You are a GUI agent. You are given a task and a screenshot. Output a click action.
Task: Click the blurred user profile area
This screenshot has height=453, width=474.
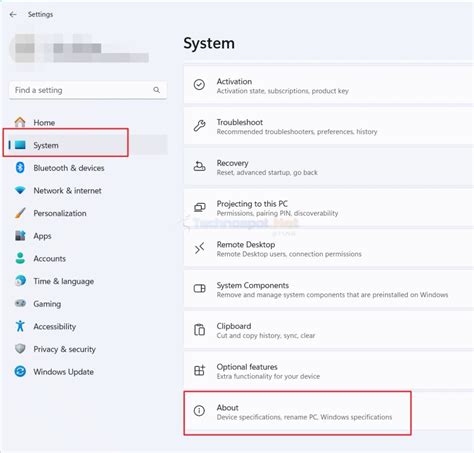tap(80, 48)
